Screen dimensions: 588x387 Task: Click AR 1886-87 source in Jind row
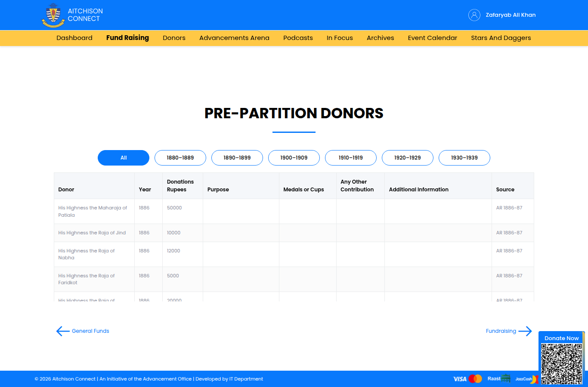click(509, 233)
